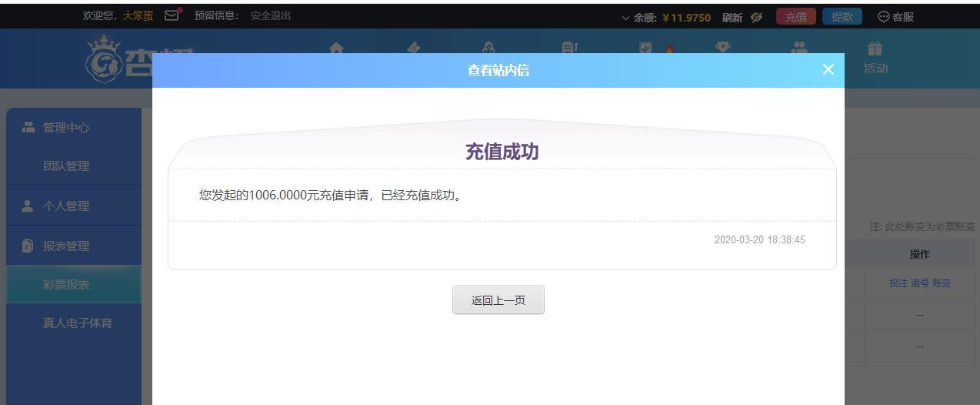Click the 活动 gift icon in navigation

875,49
